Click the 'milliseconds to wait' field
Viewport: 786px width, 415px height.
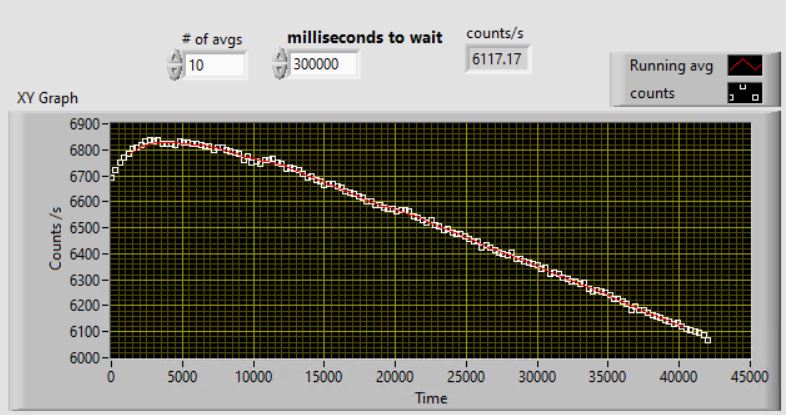(324, 64)
